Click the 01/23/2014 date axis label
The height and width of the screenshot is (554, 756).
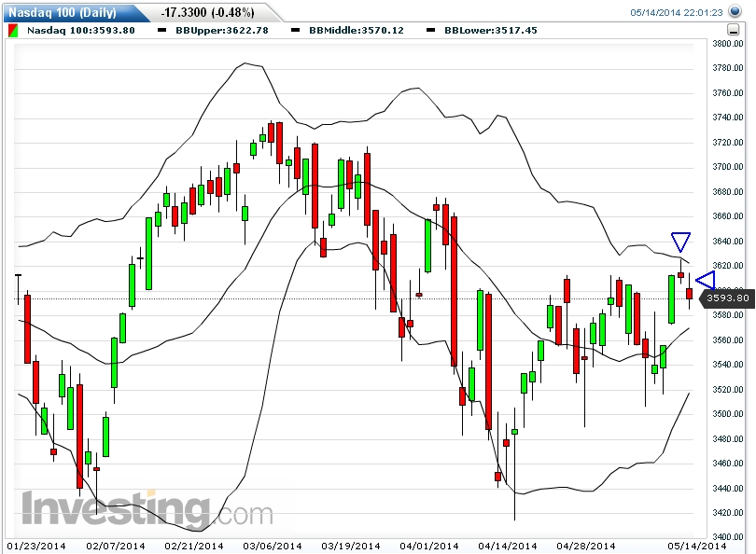36,546
